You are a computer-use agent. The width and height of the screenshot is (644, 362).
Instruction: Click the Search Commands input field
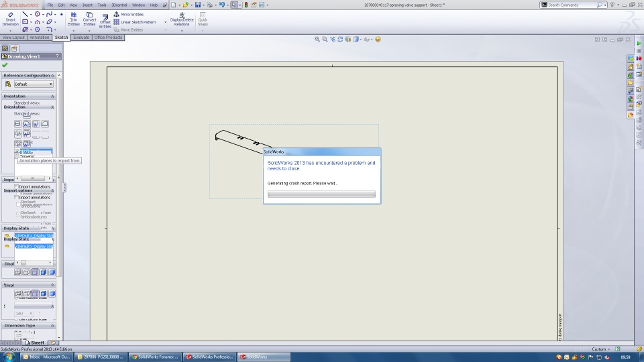click(x=572, y=5)
